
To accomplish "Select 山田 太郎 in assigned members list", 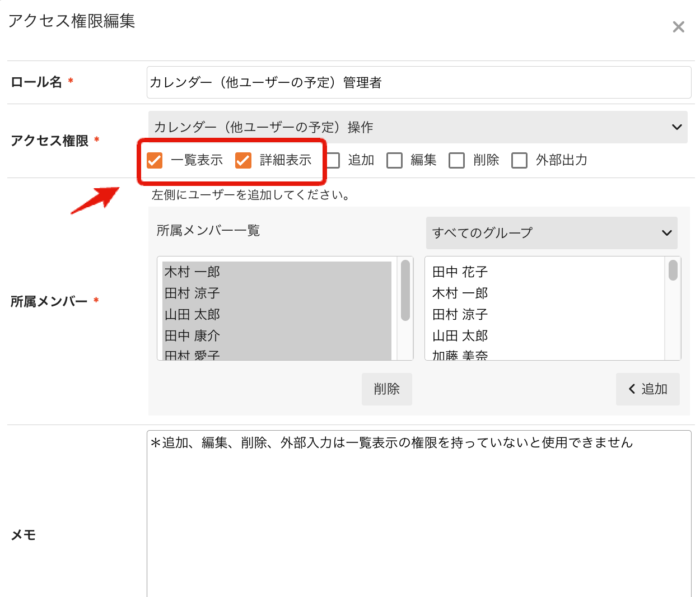I will pos(193,315).
